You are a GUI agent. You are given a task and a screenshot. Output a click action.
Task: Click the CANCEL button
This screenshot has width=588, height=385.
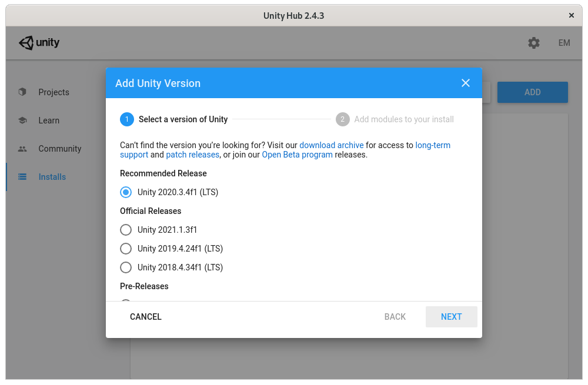click(x=145, y=317)
